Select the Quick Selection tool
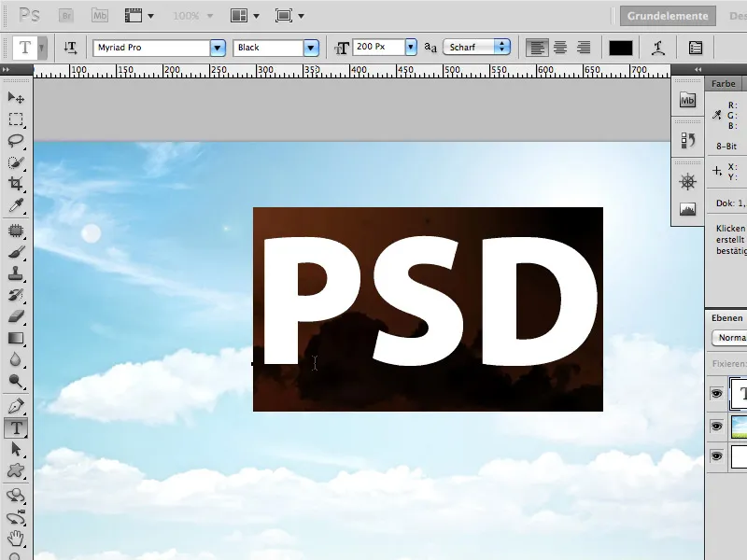Viewport: 747px width, 560px height. pyautogui.click(x=16, y=162)
